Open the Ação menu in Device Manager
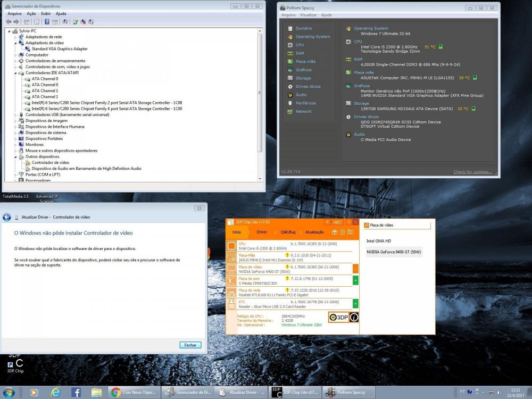Viewport: 532px width, 399px height. [x=31, y=13]
